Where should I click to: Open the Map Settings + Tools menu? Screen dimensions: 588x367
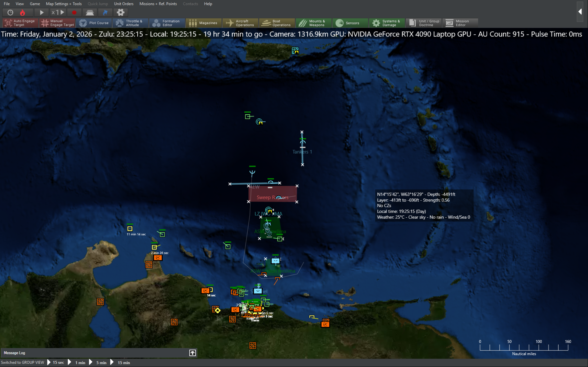coord(64,4)
